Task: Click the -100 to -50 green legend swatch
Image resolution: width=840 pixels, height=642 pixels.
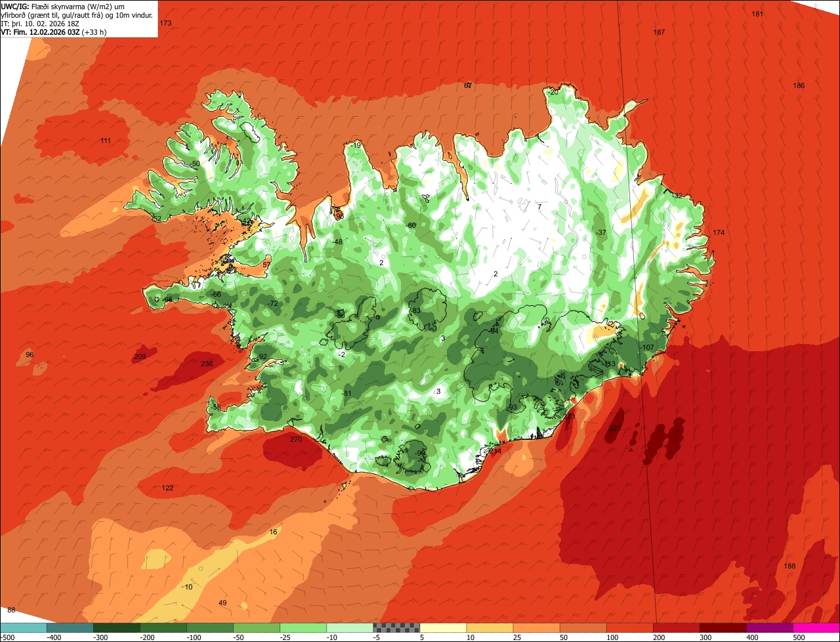Action: 209,628
